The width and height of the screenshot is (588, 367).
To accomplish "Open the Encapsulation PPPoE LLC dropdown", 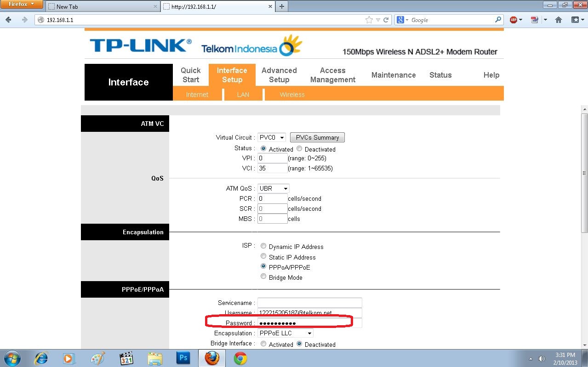I will tap(285, 333).
